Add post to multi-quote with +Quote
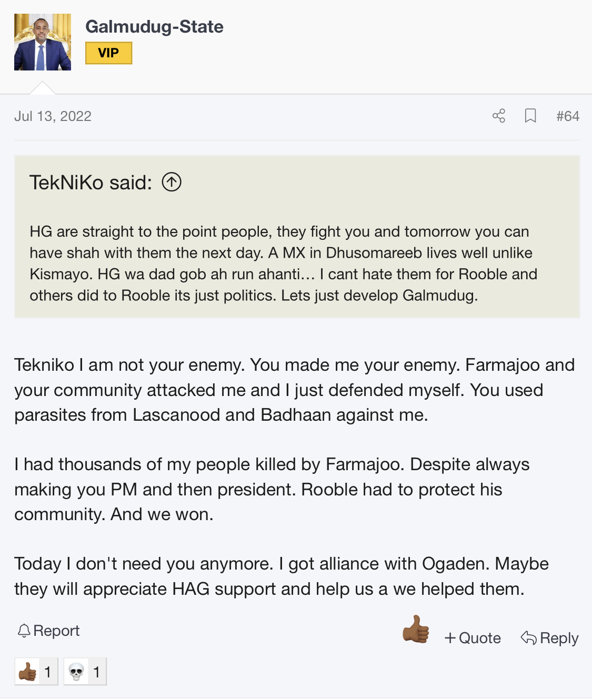Image resolution: width=592 pixels, height=700 pixels. (x=473, y=638)
